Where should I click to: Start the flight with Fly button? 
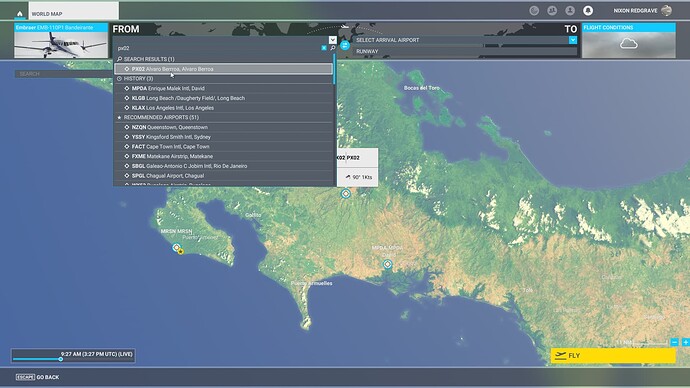(x=613, y=355)
